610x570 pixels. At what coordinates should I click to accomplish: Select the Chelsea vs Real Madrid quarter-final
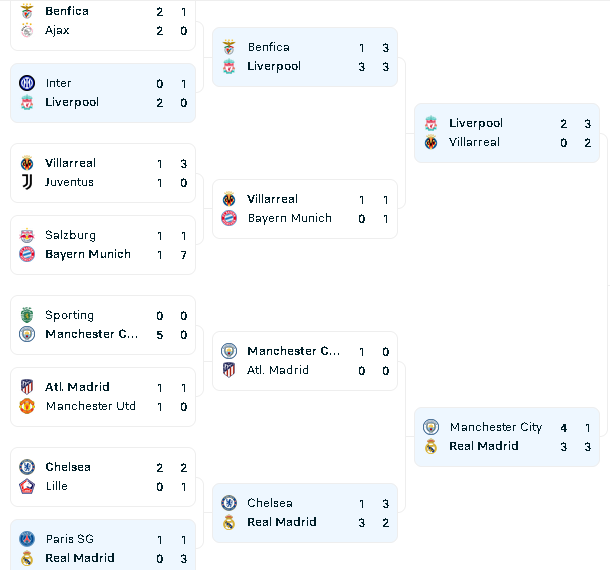click(x=305, y=513)
